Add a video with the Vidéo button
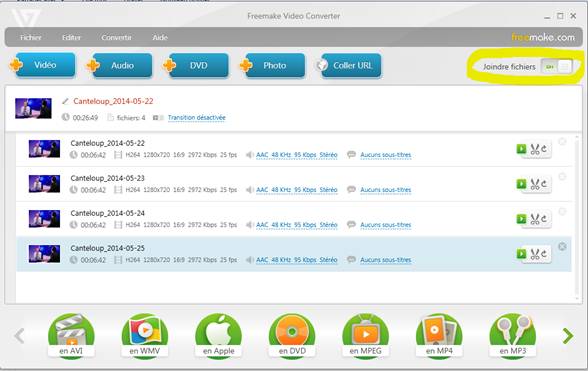This screenshot has width=588, height=371. pyautogui.click(x=45, y=65)
